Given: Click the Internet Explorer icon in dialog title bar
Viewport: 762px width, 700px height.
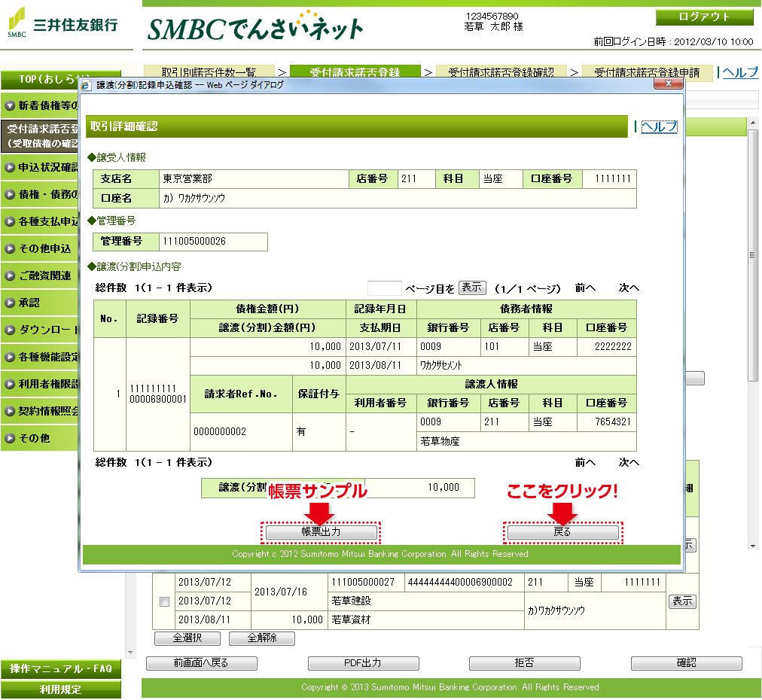Looking at the screenshot, I should point(87,86).
